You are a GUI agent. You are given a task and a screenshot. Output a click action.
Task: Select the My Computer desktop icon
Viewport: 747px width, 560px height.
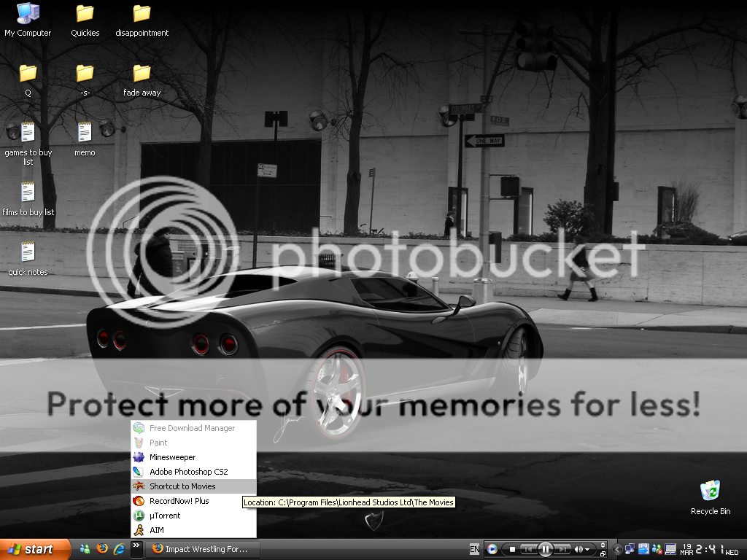(28, 15)
